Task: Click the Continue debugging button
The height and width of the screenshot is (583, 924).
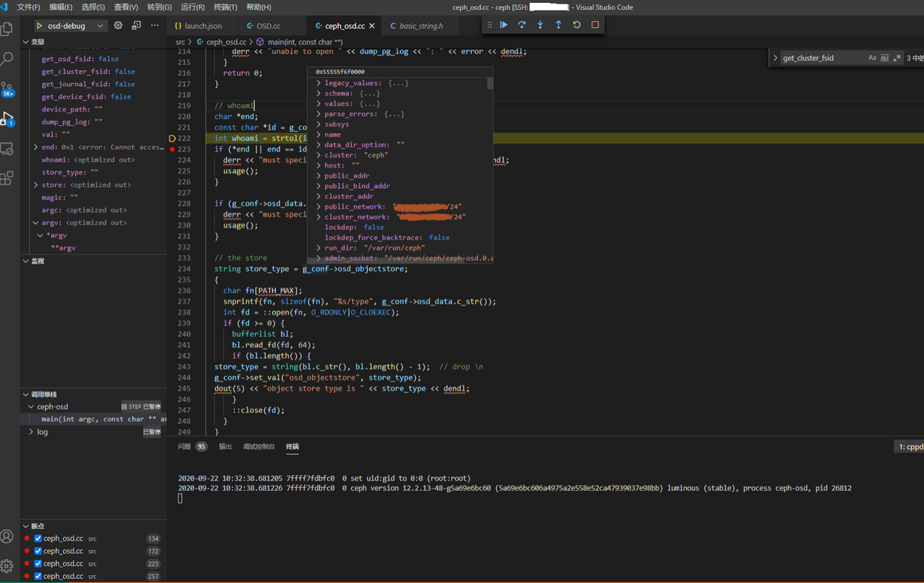Action: click(x=504, y=25)
